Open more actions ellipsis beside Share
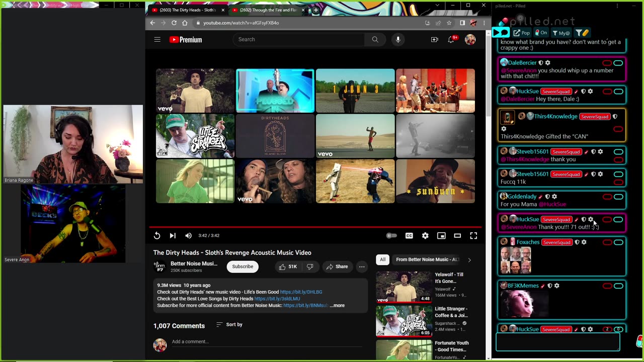This screenshot has width=644, height=362. [361, 266]
